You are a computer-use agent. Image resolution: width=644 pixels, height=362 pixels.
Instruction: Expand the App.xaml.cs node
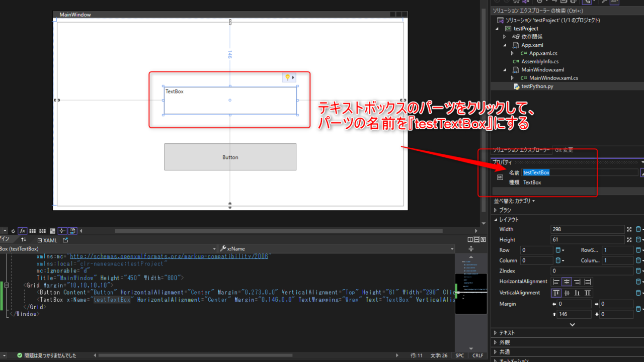coord(512,53)
